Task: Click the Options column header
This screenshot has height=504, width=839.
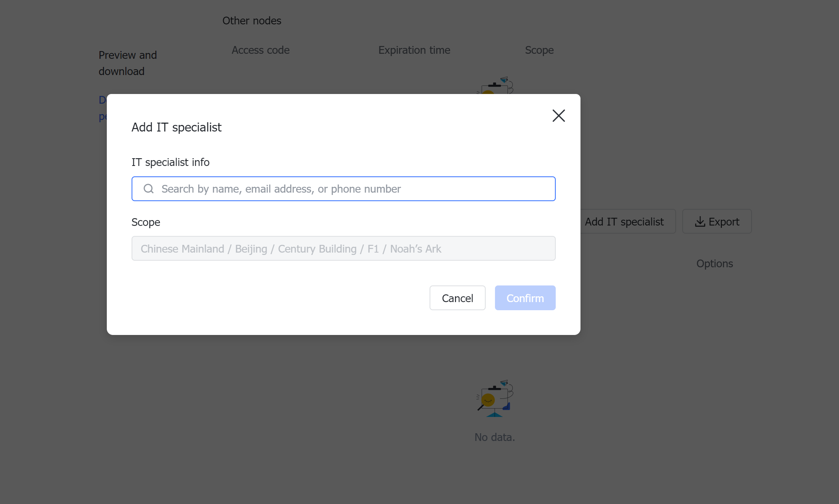Action: pos(714,263)
